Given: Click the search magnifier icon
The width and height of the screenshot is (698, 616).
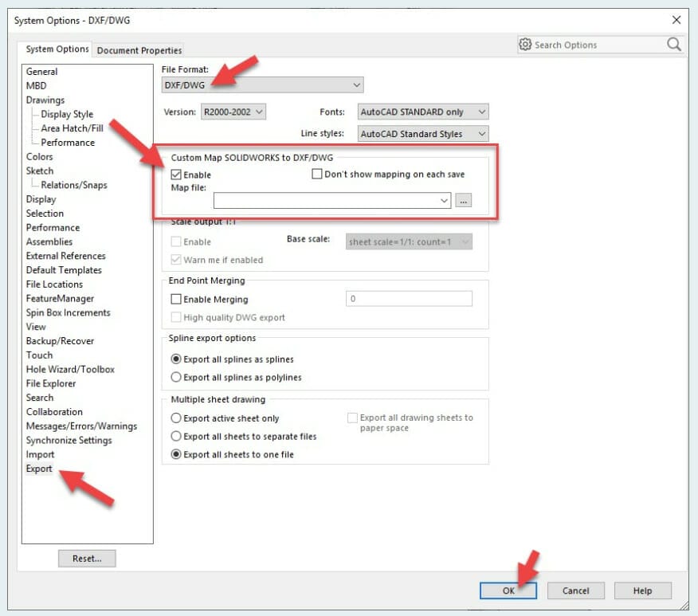Looking at the screenshot, I should [674, 45].
